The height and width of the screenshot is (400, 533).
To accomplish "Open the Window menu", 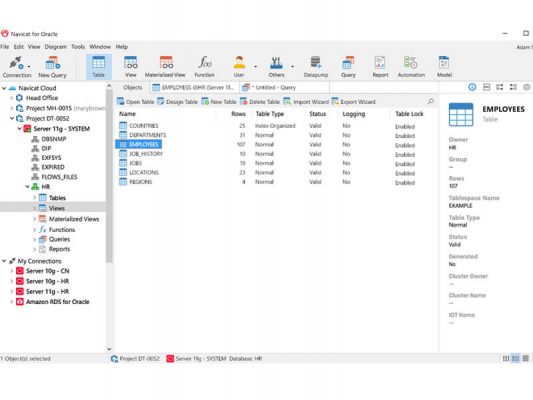I will click(100, 47).
